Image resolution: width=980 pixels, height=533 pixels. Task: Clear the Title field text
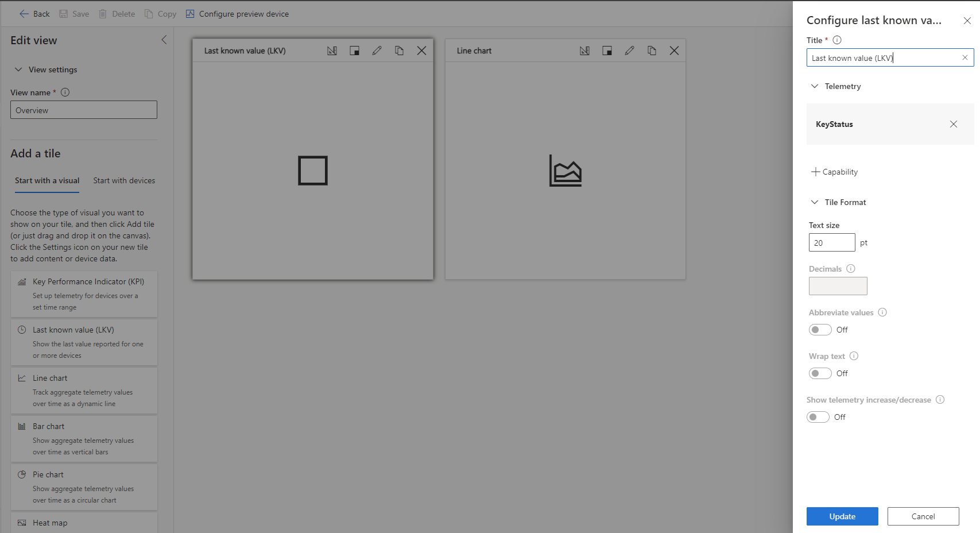(965, 57)
